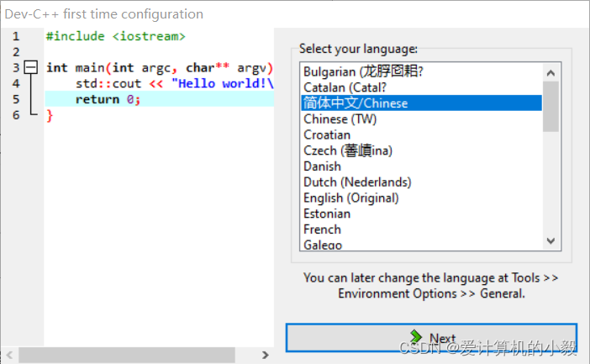
Task: Select Bulgarian in the language list
Action: click(x=421, y=71)
